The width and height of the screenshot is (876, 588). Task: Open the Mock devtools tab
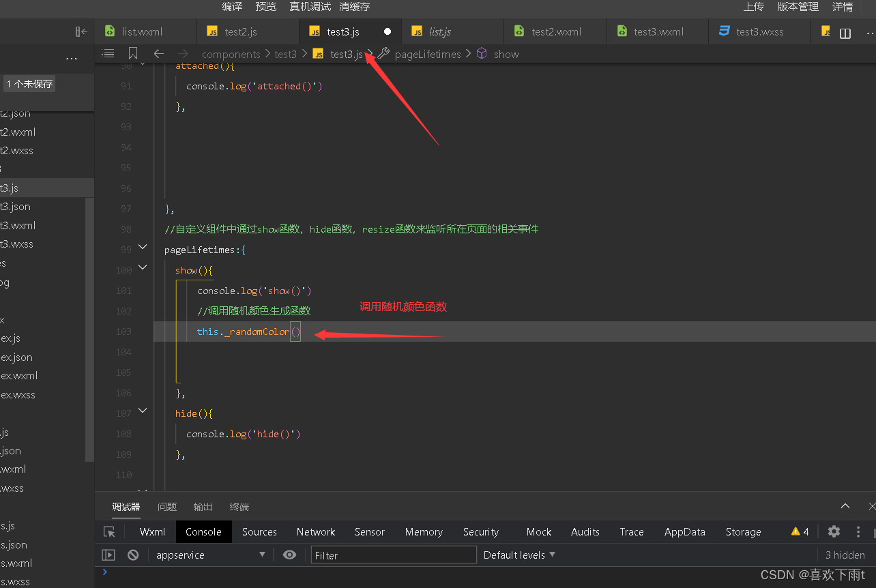coord(539,532)
